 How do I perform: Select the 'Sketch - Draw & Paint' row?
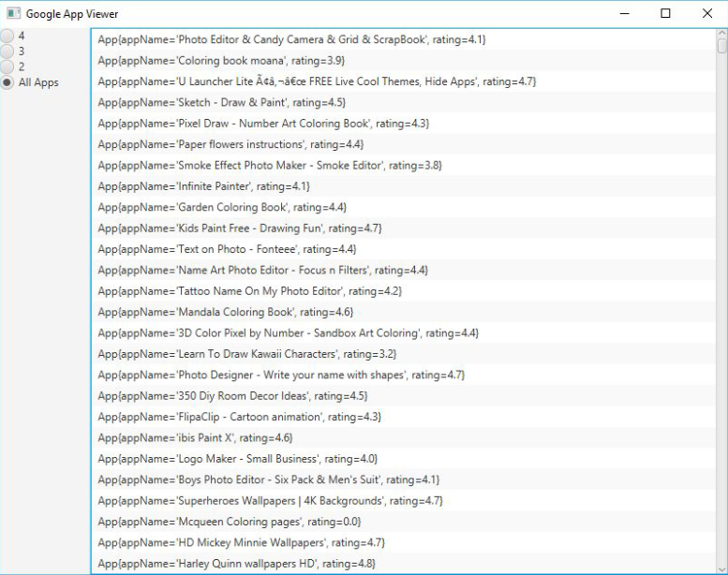404,102
